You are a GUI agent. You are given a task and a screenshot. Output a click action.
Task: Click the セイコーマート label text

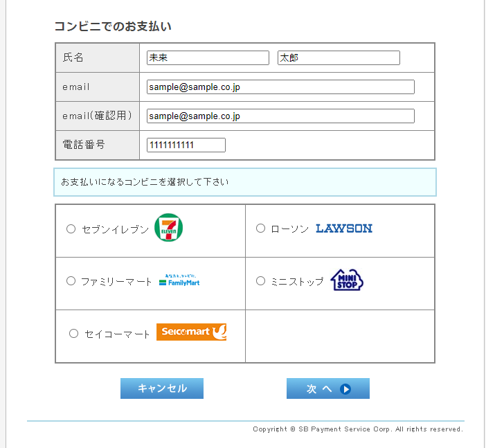point(118,334)
